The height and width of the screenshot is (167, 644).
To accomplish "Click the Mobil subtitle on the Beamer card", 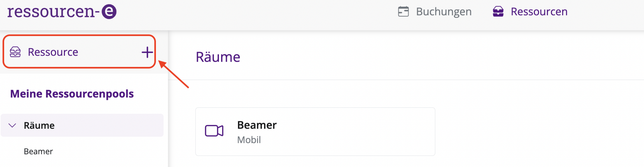I will [x=249, y=139].
